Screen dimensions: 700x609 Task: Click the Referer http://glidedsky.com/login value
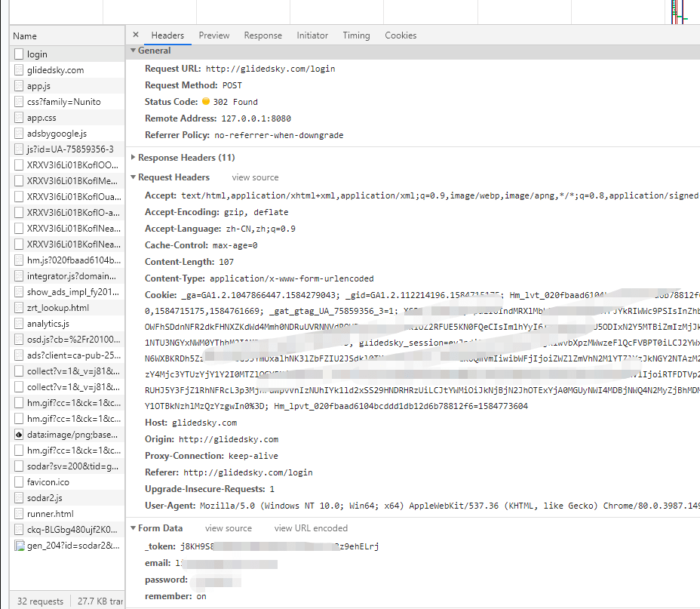[x=247, y=472]
